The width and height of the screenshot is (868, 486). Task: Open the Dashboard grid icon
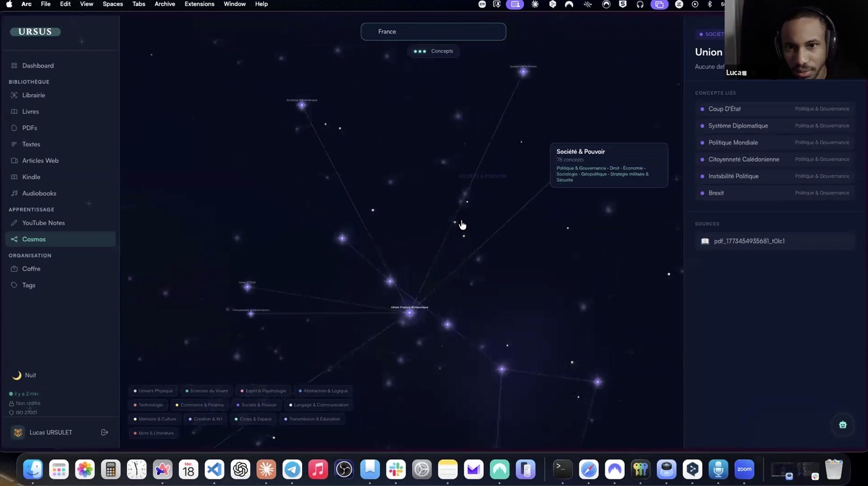click(x=14, y=66)
